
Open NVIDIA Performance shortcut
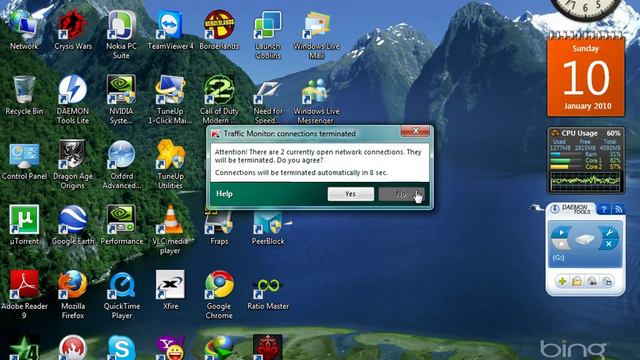tap(121, 226)
